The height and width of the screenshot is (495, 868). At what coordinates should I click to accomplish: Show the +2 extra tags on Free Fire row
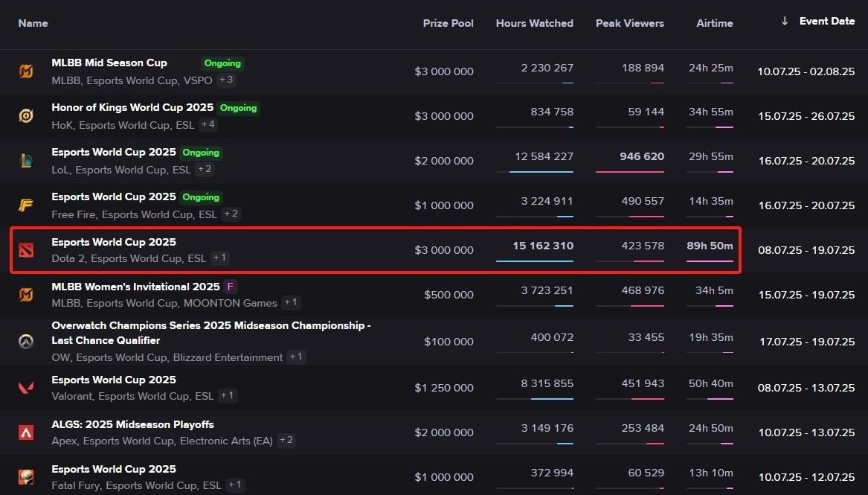coord(231,214)
